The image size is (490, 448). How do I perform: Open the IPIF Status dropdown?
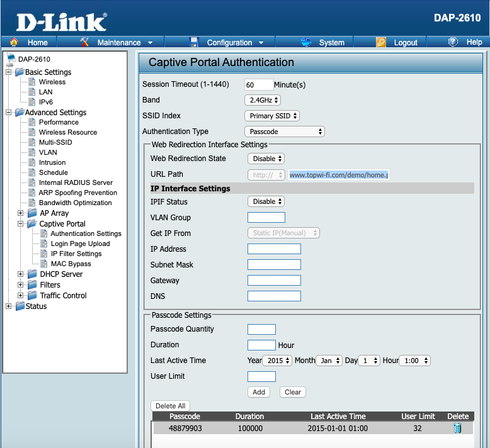[266, 201]
